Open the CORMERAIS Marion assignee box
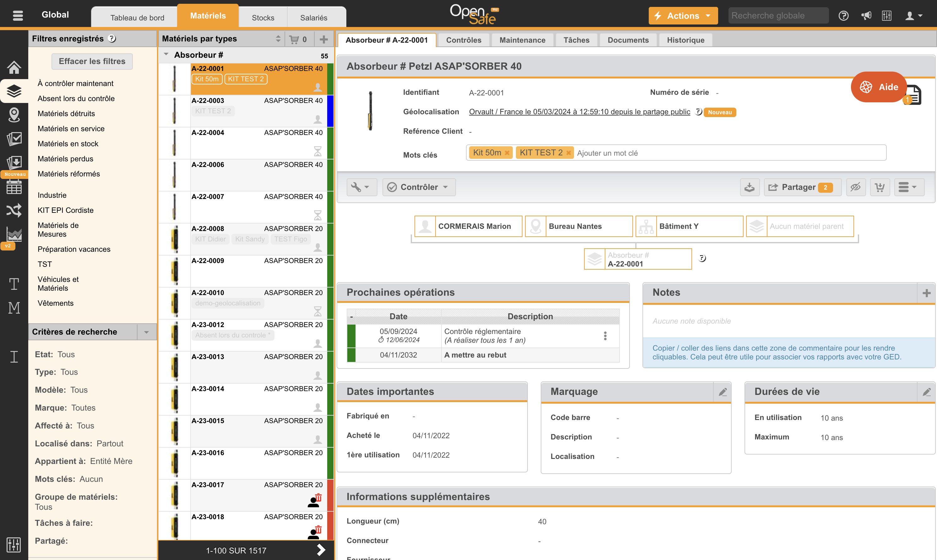937x560 pixels. (468, 226)
